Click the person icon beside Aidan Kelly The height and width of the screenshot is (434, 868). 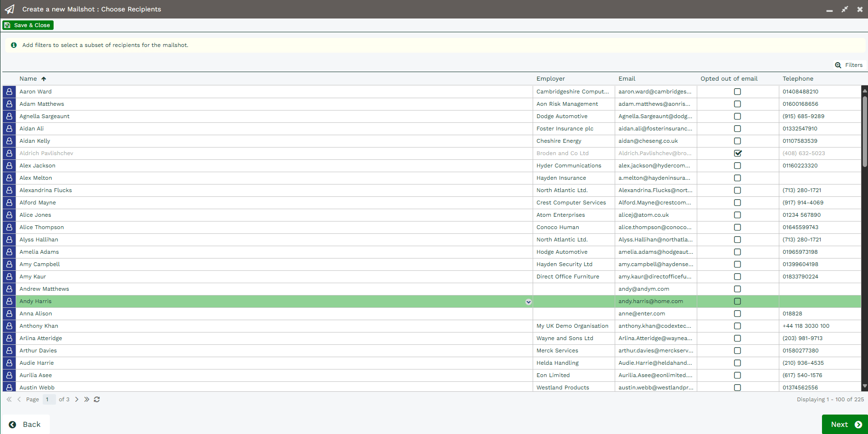tap(9, 141)
